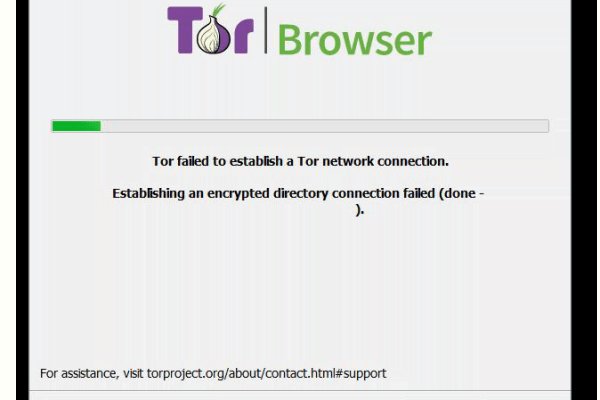
Task: Click the onion icon in Tor logo
Action: click(214, 35)
